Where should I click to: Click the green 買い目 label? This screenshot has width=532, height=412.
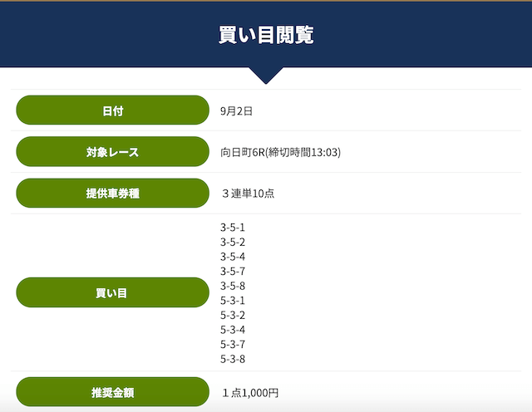112,292
